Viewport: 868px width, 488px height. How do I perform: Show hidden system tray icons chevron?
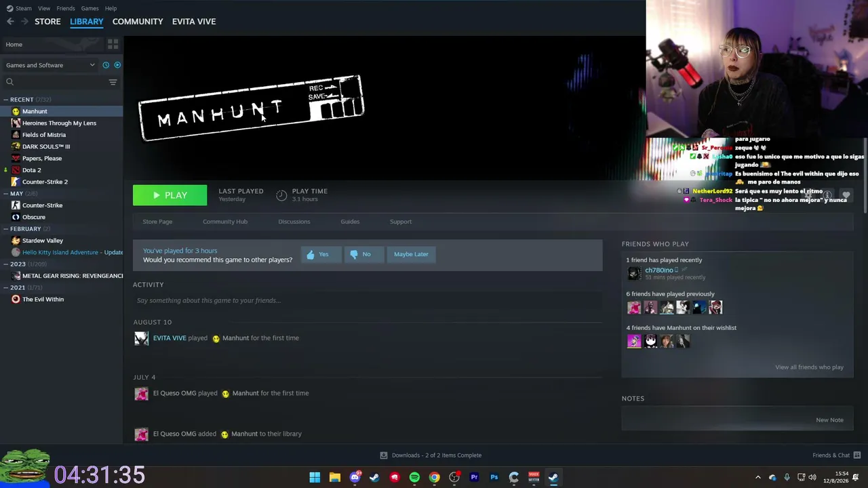(758, 477)
